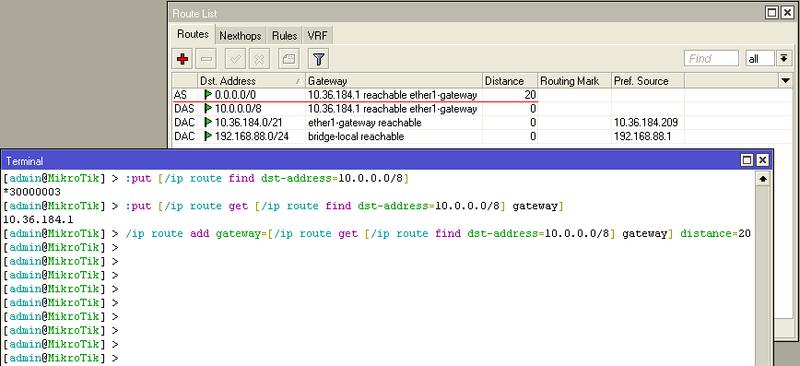Click terminal output *30000003

click(32, 192)
